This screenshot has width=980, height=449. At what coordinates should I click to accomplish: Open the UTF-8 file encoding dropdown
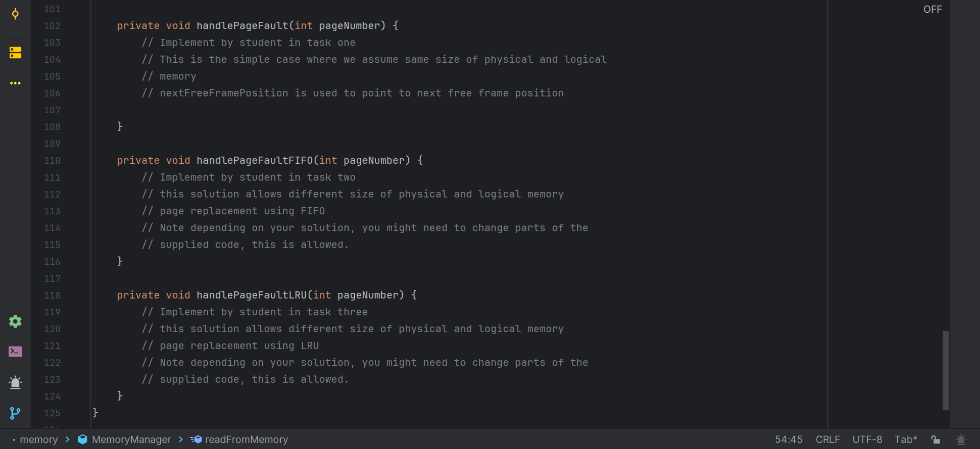(867, 439)
